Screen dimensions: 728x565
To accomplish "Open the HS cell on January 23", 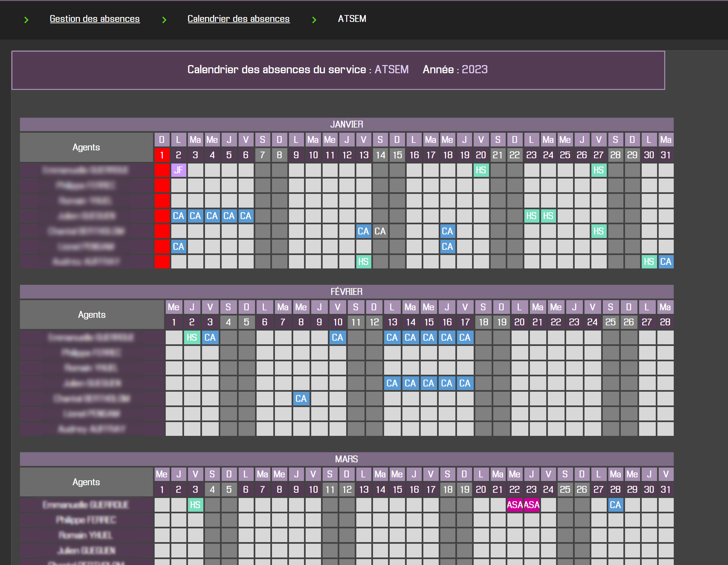I will pos(531,216).
